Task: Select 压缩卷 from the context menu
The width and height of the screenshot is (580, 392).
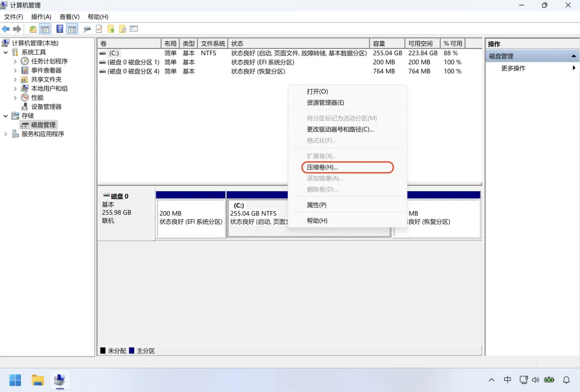Action: tap(347, 167)
